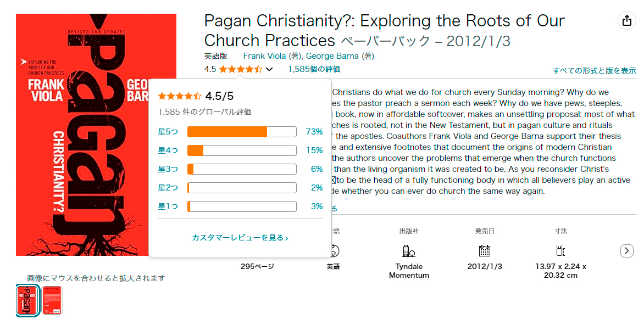Click the publisher building icon
644x319 pixels.
(408, 251)
